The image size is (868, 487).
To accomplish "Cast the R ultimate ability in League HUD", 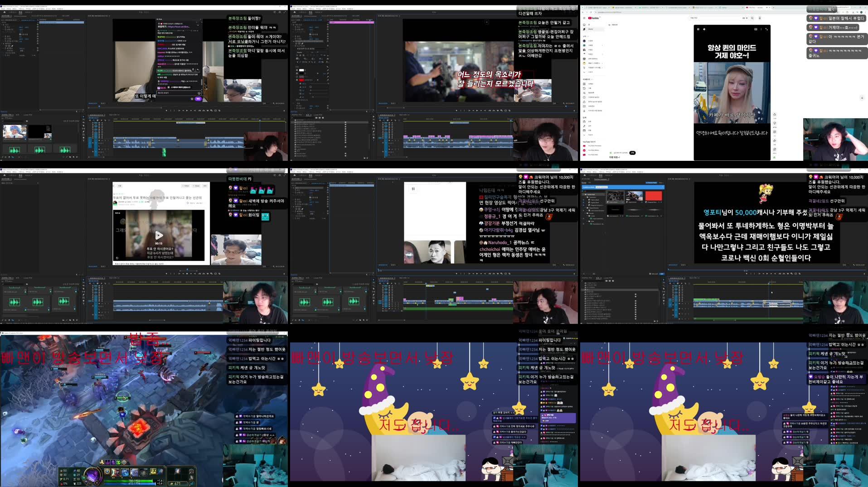I will coord(145,472).
